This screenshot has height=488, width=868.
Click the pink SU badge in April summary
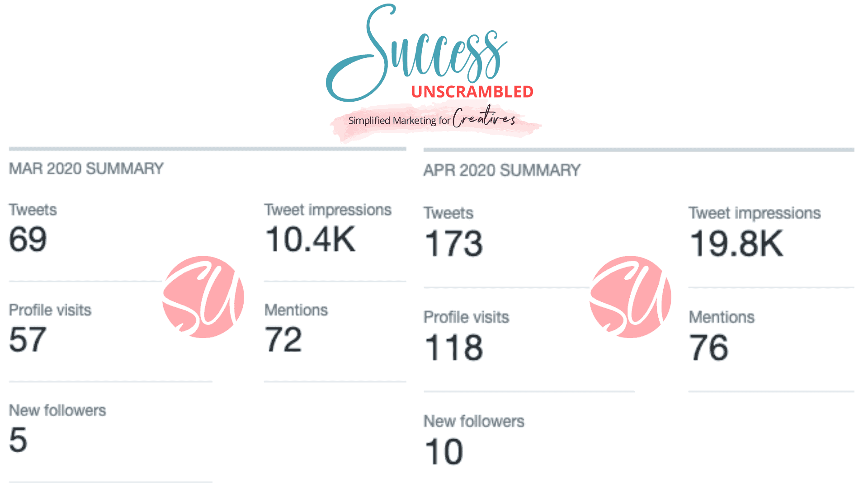click(x=630, y=297)
